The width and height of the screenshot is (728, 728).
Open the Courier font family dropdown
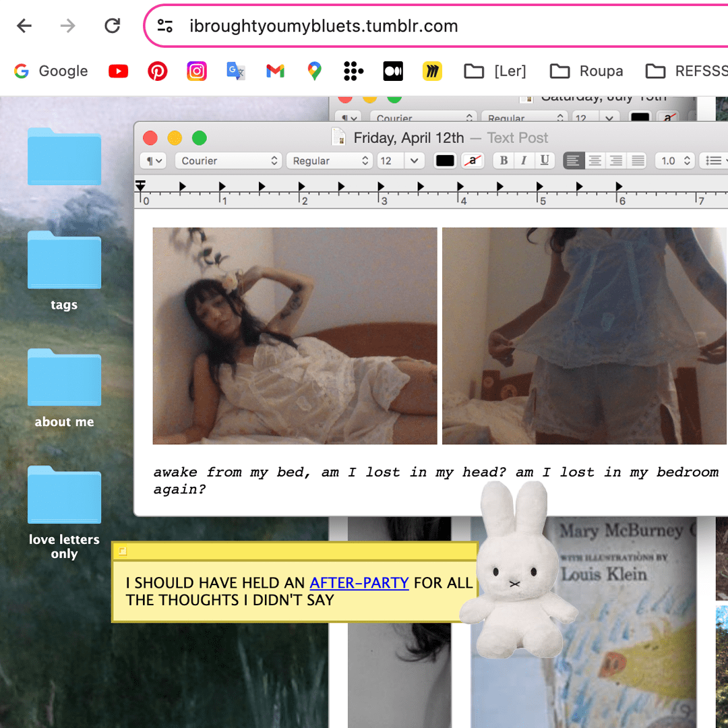pos(228,160)
